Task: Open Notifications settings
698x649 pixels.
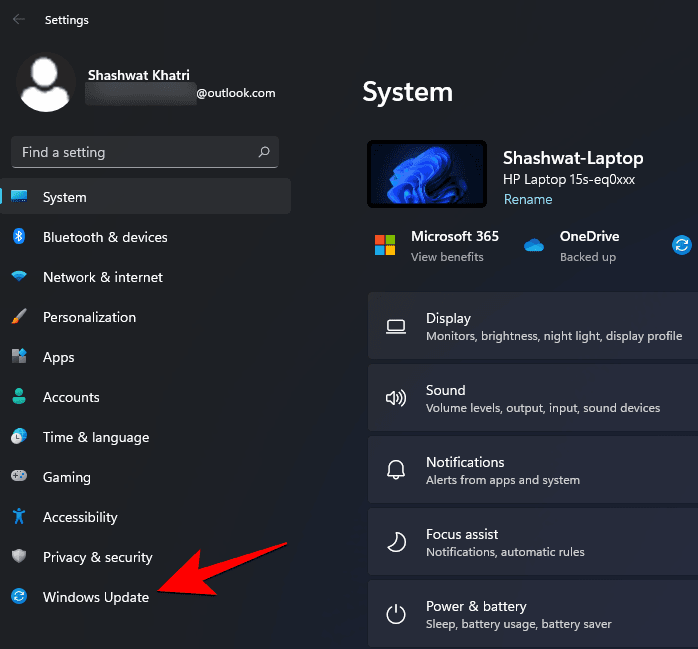Action: click(x=532, y=471)
